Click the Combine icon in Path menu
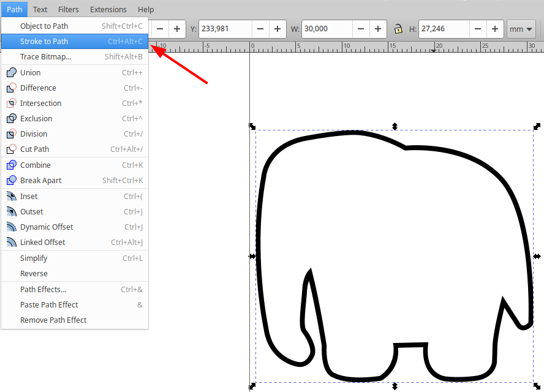The image size is (544, 392). pyautogui.click(x=12, y=165)
